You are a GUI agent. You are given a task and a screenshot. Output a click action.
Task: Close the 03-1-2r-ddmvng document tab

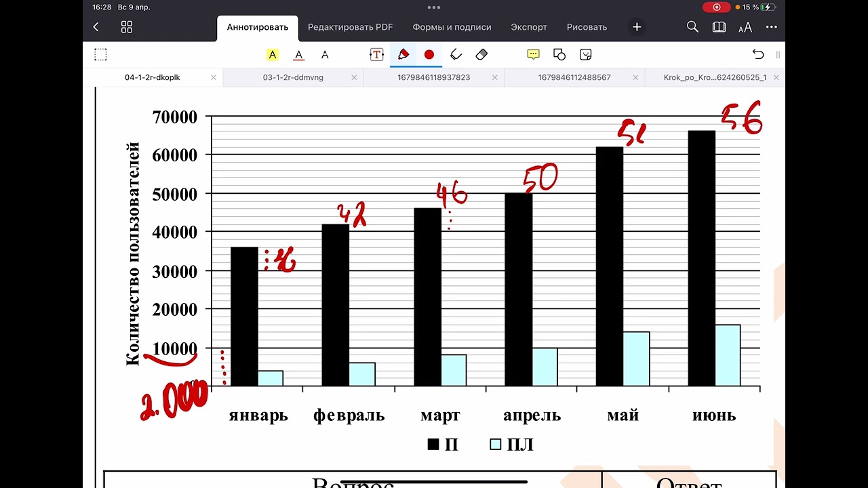pyautogui.click(x=354, y=78)
